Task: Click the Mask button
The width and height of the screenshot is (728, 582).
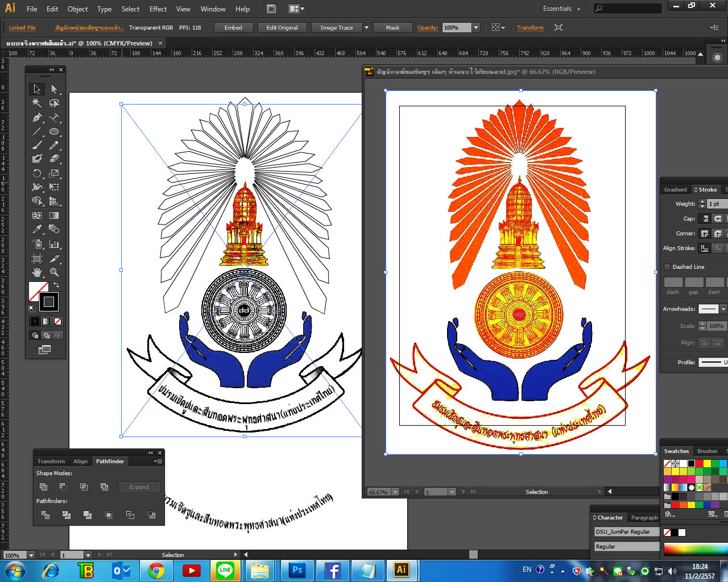Action: [392, 27]
